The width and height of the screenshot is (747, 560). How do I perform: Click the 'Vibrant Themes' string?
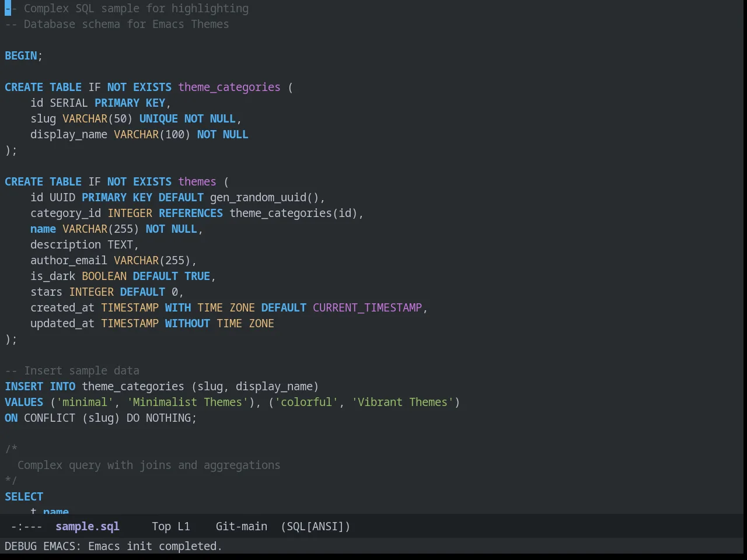coord(403,402)
